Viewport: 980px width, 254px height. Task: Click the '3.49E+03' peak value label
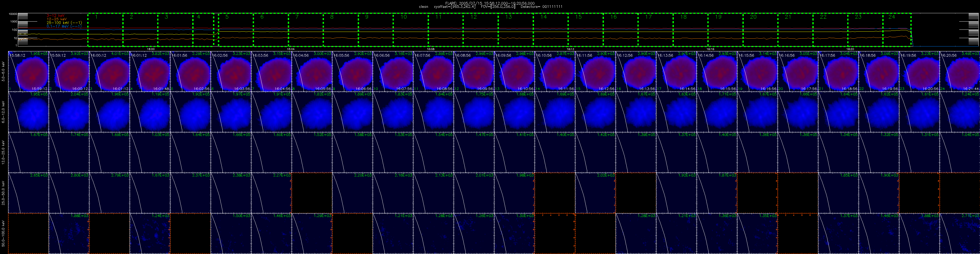point(971,54)
